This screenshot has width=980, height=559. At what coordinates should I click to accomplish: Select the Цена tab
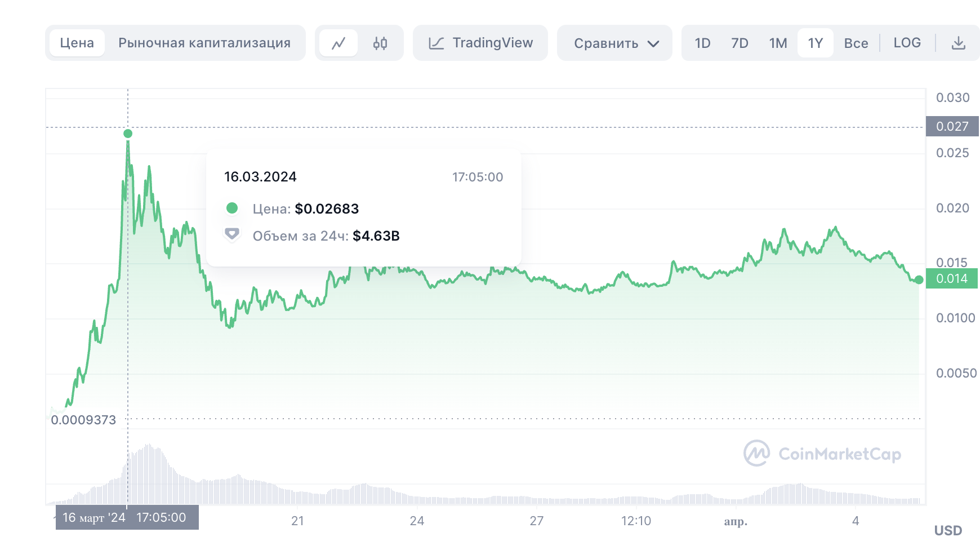[x=77, y=43]
